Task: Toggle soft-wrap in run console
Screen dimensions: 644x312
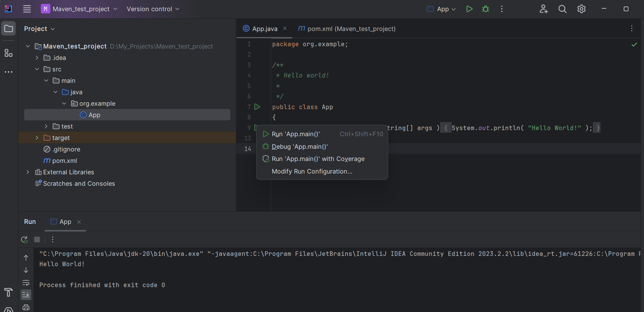Action: click(26, 283)
